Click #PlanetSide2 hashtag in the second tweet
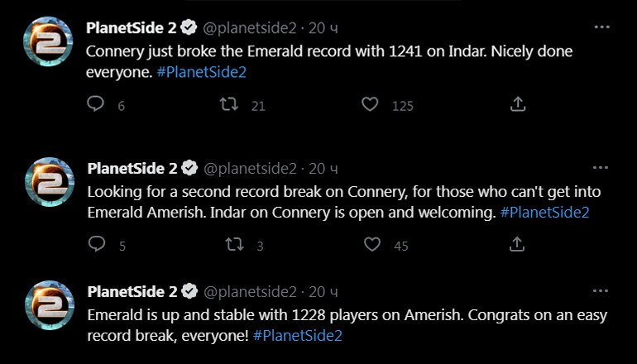The image size is (637, 364). (544, 212)
